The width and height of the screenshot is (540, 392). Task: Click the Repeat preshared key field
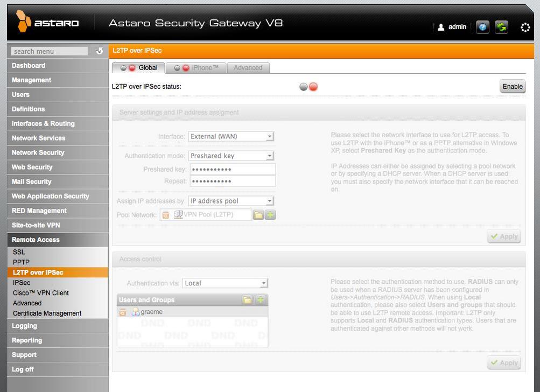click(x=233, y=181)
